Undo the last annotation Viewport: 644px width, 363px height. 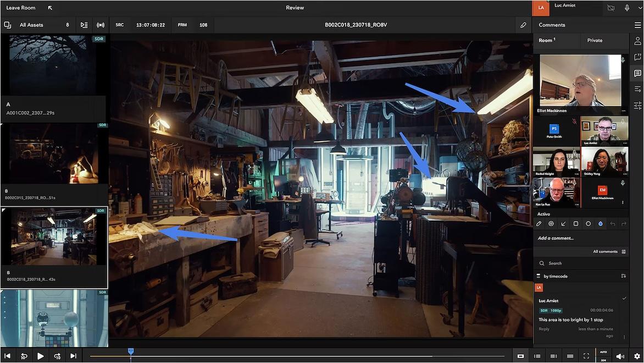613,224
